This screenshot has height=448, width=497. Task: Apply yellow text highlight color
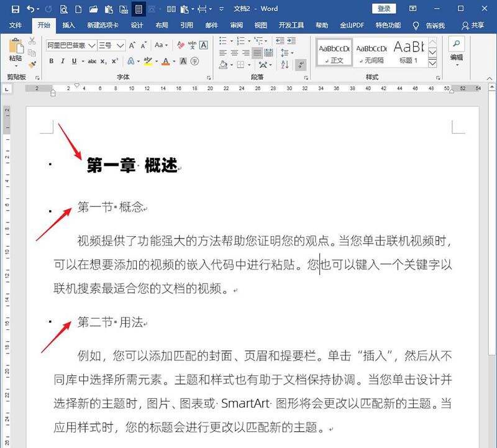coord(148,61)
